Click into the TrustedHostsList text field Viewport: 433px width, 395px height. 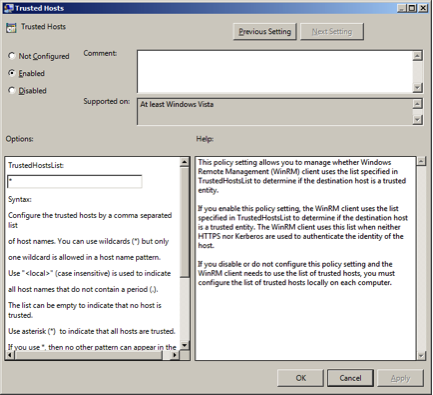tap(74, 182)
